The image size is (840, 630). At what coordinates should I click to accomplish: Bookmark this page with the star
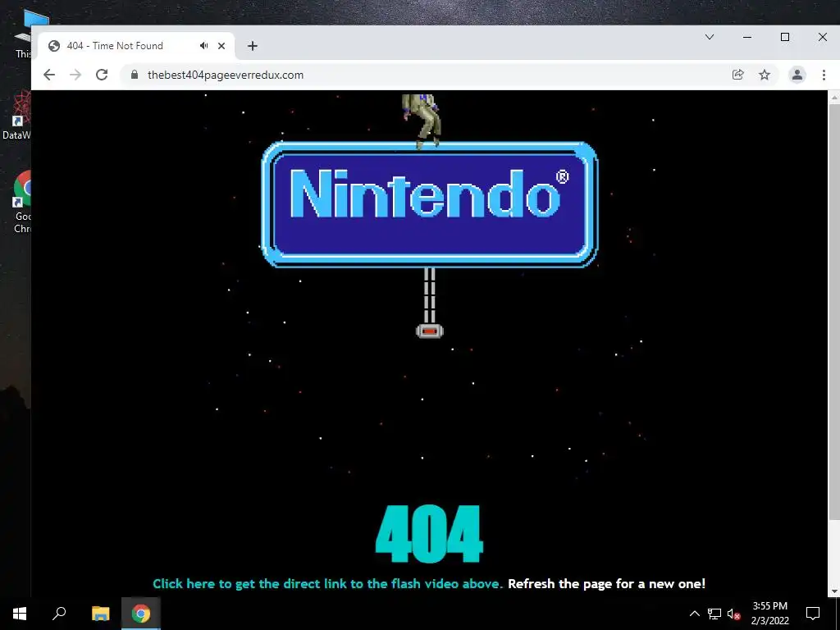[x=765, y=75]
